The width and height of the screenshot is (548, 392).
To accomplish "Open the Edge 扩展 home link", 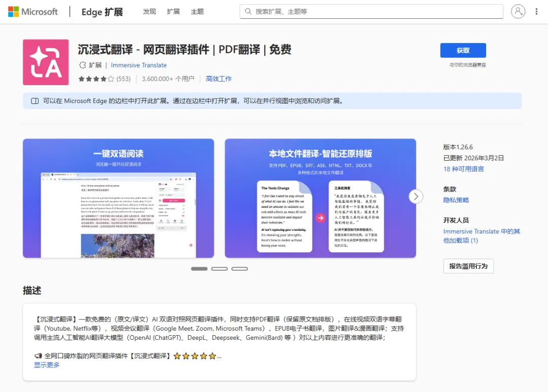I will click(102, 12).
